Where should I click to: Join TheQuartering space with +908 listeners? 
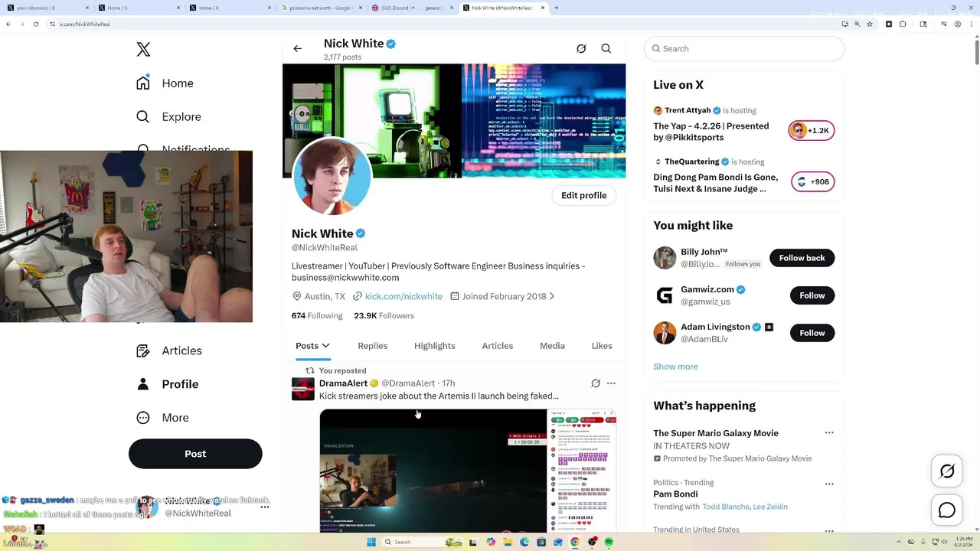pos(813,181)
